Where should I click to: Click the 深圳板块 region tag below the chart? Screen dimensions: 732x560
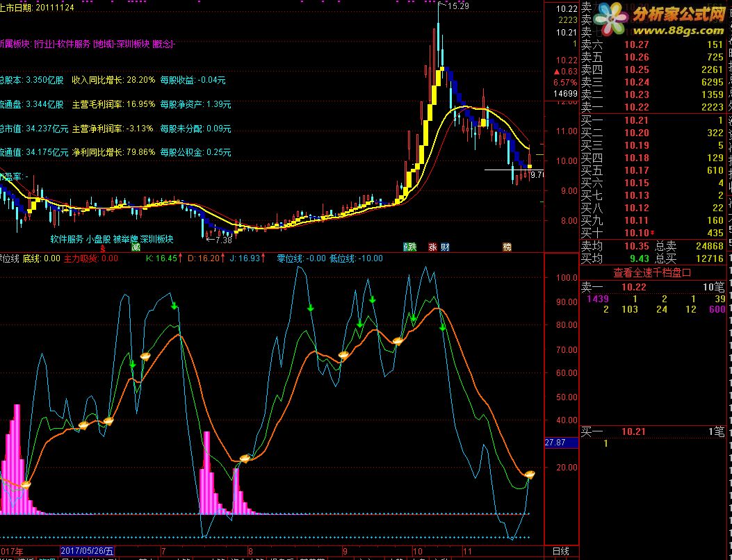(x=157, y=240)
